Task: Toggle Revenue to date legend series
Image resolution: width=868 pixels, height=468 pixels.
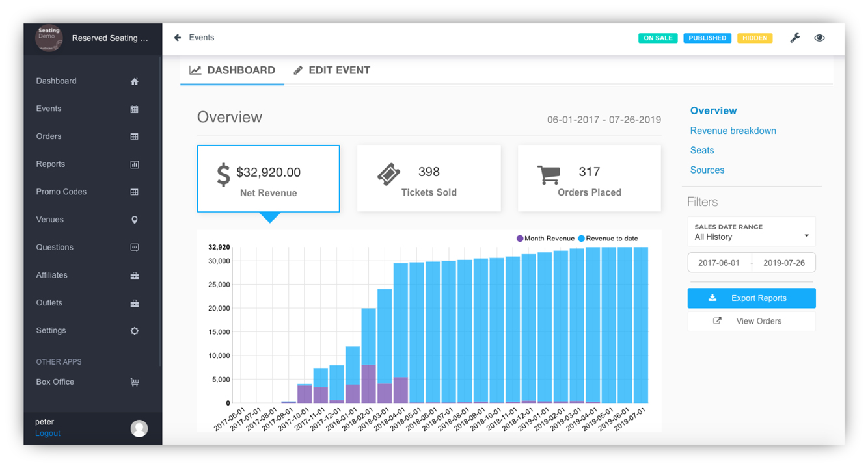Action: click(608, 239)
